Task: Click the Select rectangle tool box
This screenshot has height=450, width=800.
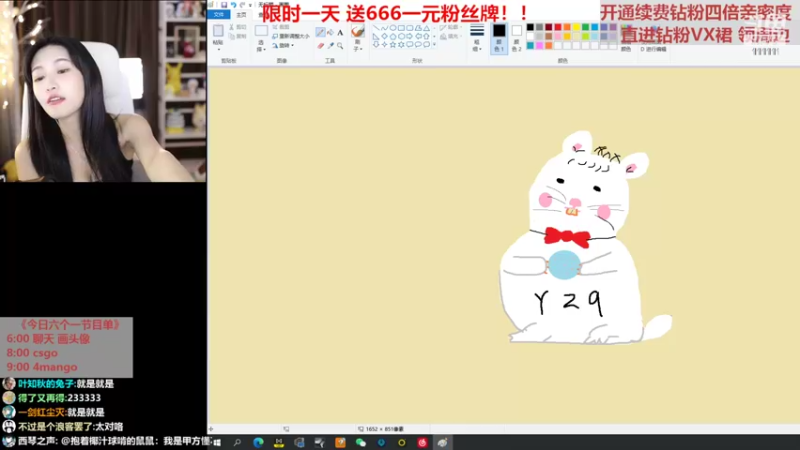Action: (261, 31)
